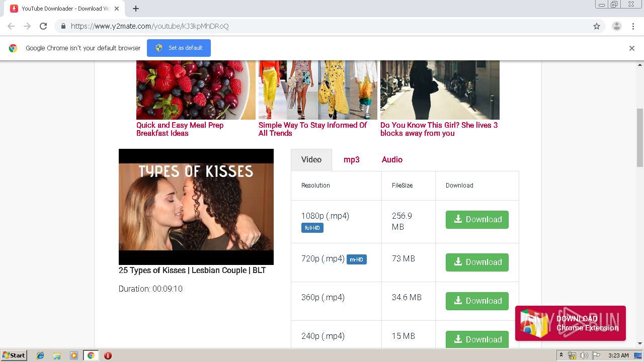Open media player taskbar icon
Image resolution: width=644 pixels, height=362 pixels.
[x=74, y=355]
